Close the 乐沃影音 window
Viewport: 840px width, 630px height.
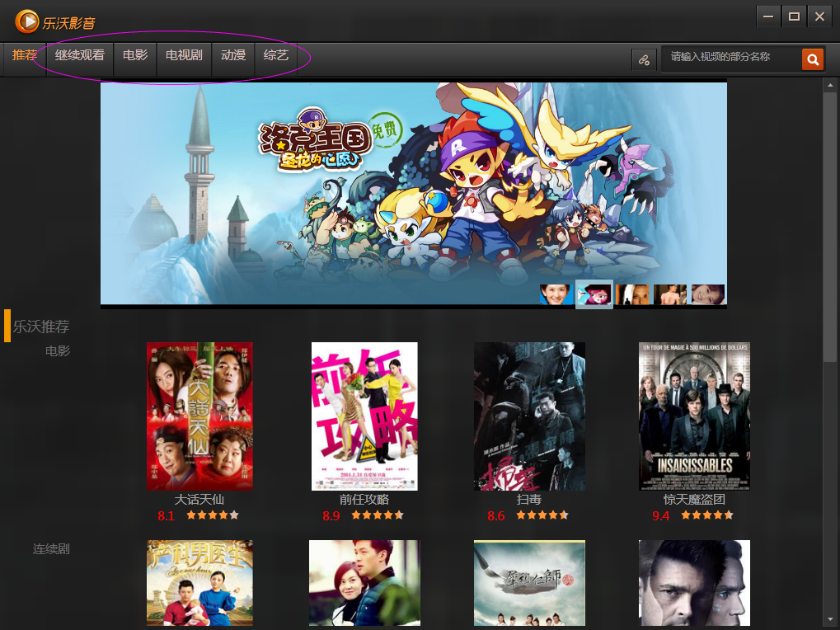click(819, 16)
